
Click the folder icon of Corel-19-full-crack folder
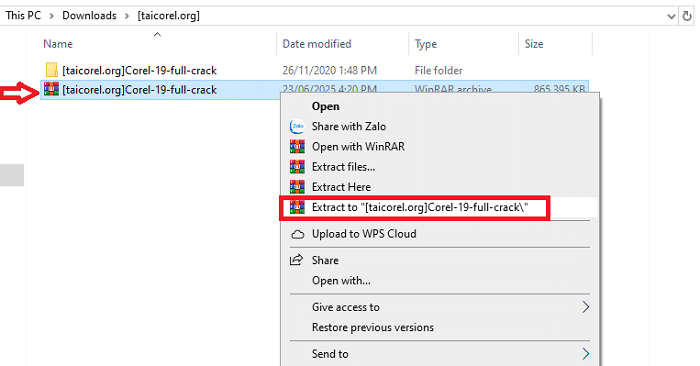[52, 70]
